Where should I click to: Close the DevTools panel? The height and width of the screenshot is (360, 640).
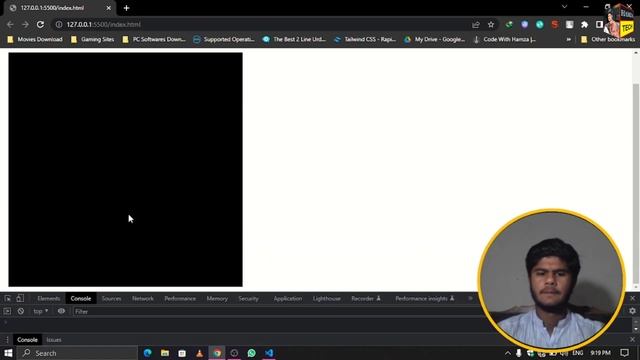(633, 298)
